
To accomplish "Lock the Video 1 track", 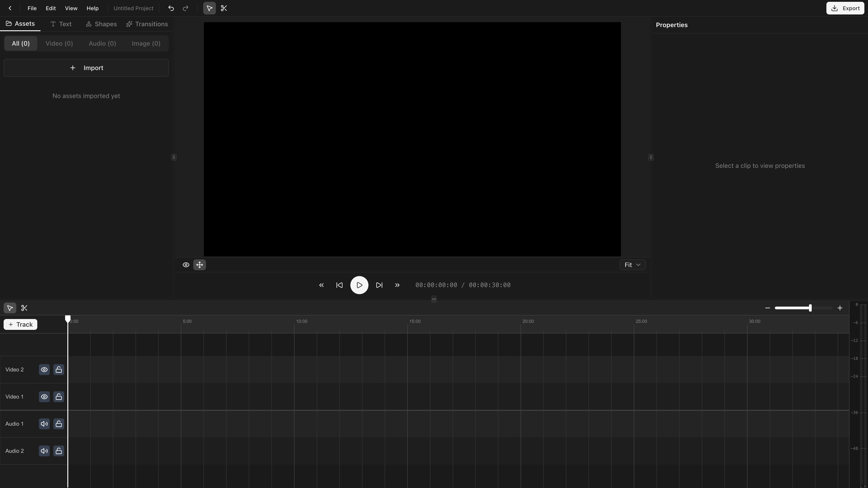I will pyautogui.click(x=59, y=397).
